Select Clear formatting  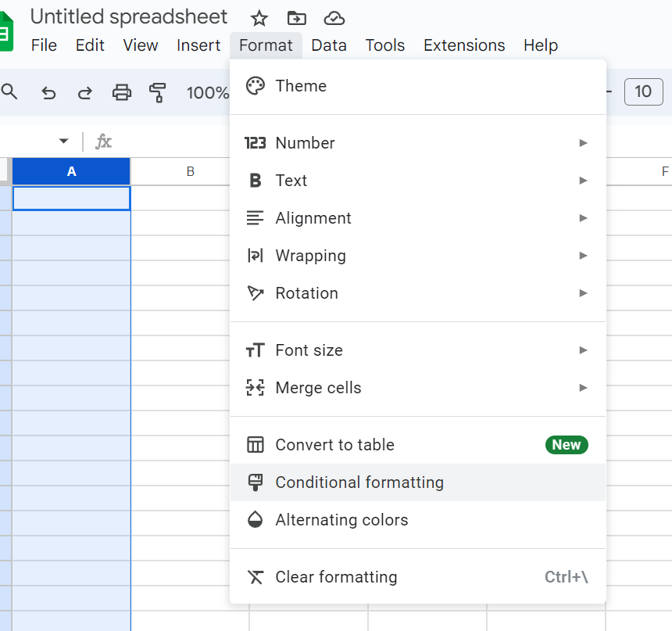336,577
